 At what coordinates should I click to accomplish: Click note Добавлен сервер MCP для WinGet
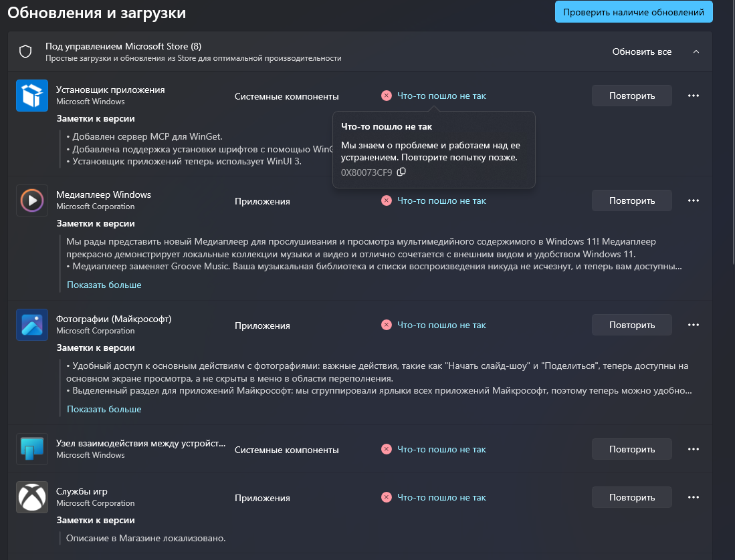point(144,136)
